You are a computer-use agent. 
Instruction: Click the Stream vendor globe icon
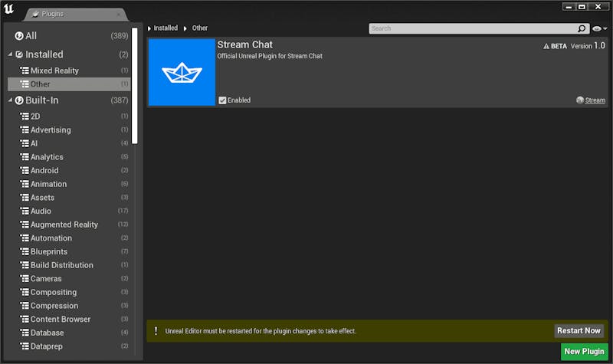[x=579, y=100]
